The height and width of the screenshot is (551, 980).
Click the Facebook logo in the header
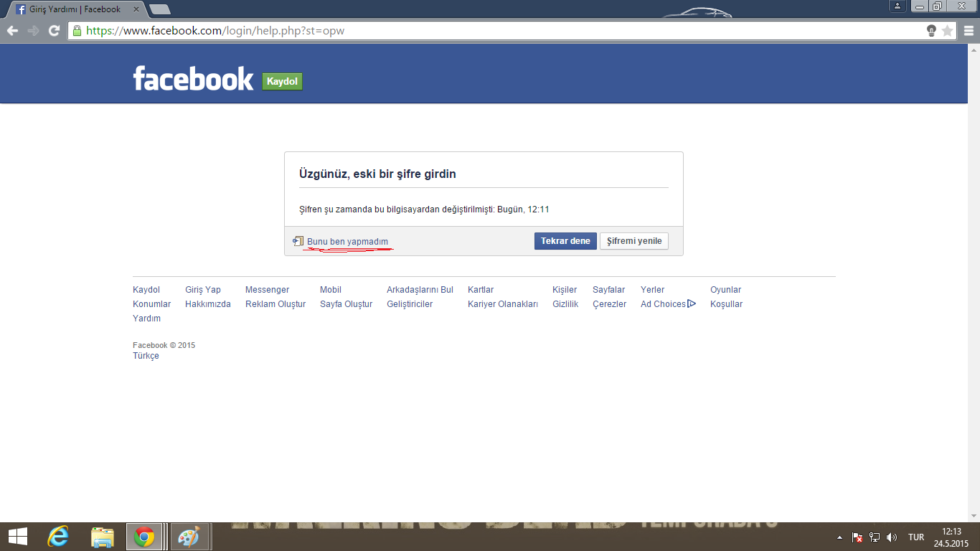tap(193, 78)
